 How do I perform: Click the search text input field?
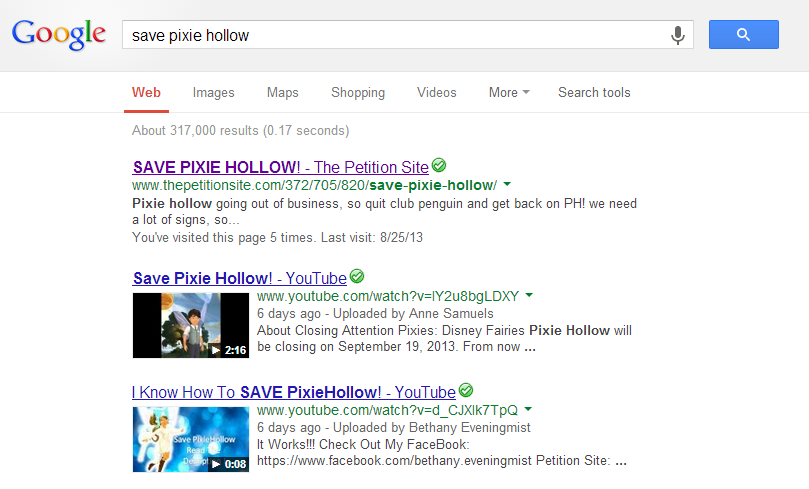(395, 35)
